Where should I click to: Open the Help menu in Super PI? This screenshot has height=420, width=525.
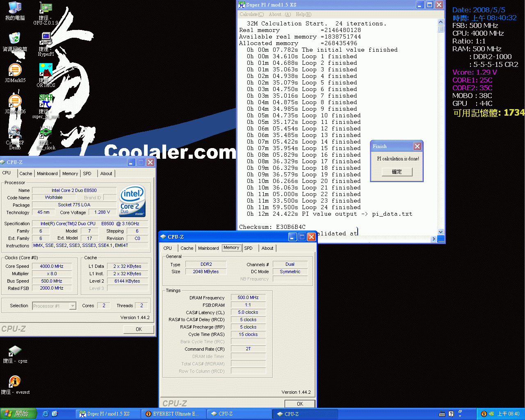tap(304, 14)
